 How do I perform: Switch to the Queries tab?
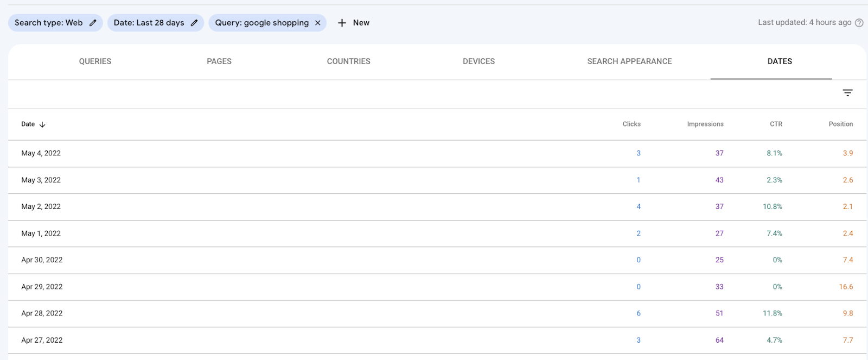95,61
